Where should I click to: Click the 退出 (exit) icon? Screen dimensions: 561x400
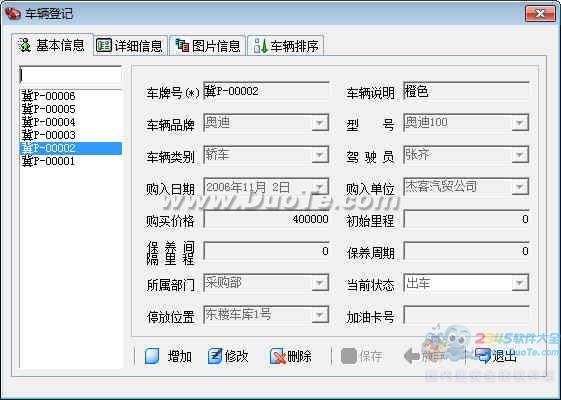coord(483,356)
